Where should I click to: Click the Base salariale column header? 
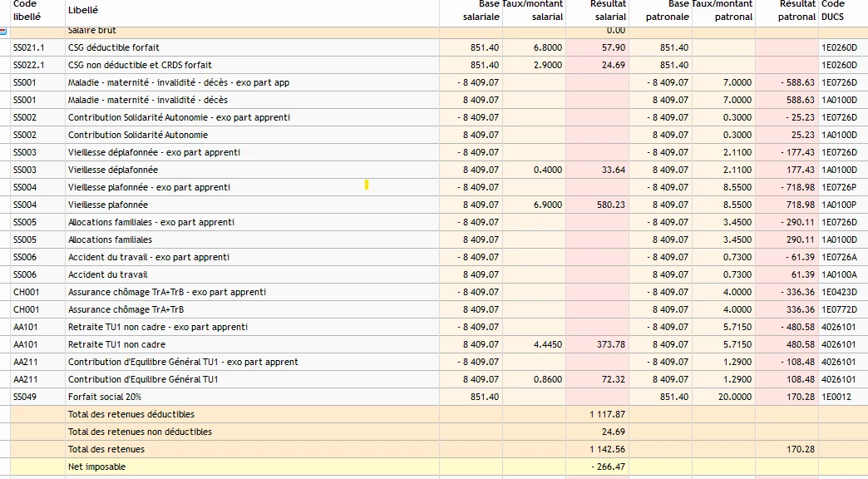tap(481, 10)
